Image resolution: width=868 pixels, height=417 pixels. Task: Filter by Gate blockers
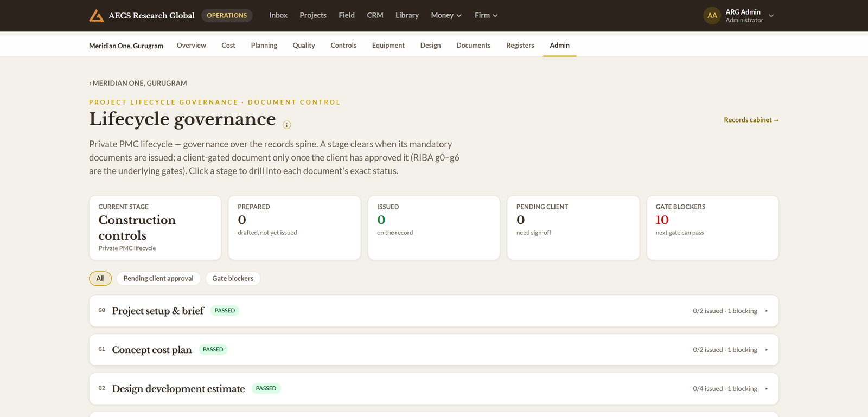point(233,278)
